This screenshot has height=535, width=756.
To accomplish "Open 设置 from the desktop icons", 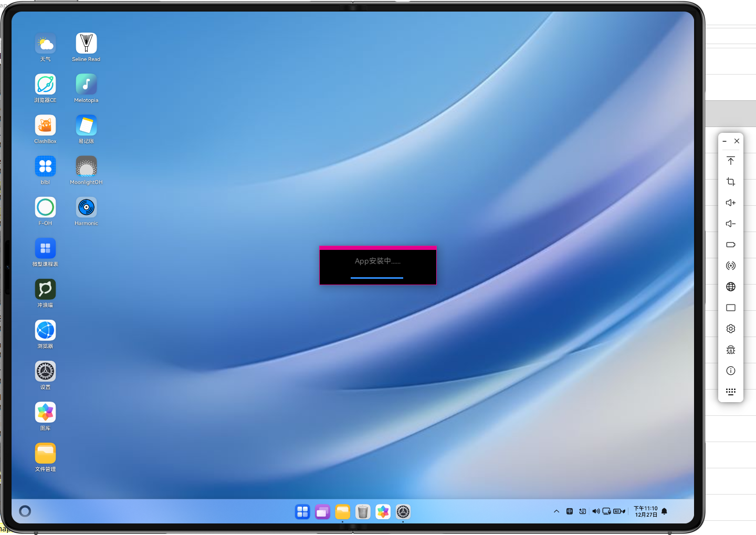I will point(45,371).
